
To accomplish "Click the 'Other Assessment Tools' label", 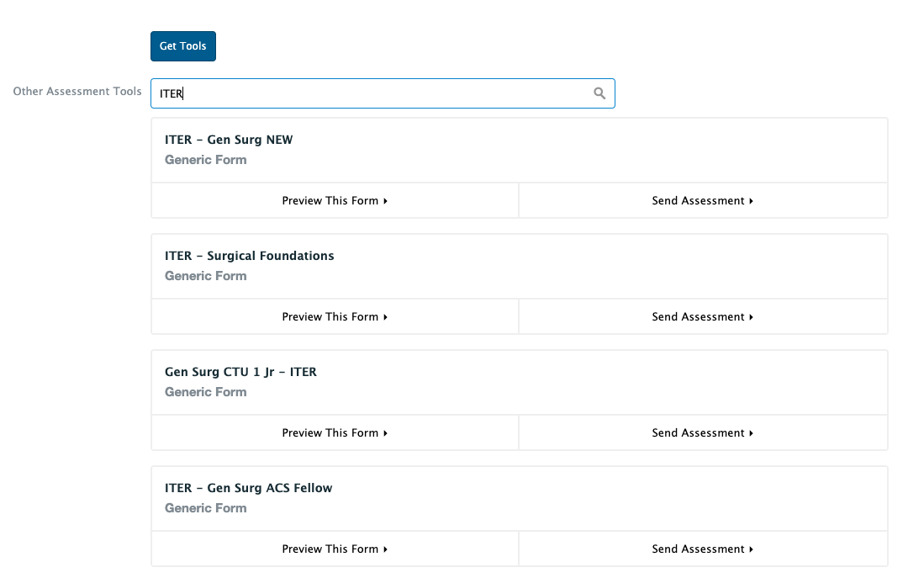I will (x=77, y=92).
